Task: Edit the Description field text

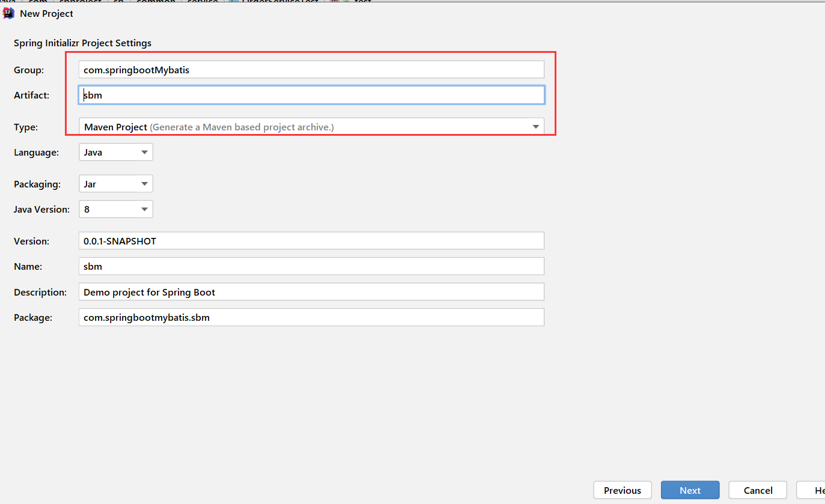Action: pyautogui.click(x=311, y=292)
